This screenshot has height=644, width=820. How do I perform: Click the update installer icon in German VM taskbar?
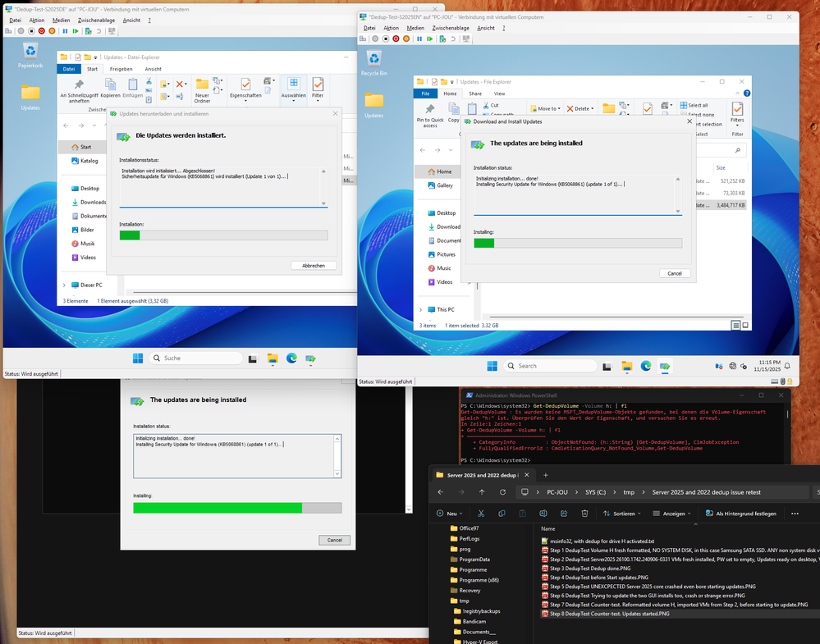[x=310, y=358]
